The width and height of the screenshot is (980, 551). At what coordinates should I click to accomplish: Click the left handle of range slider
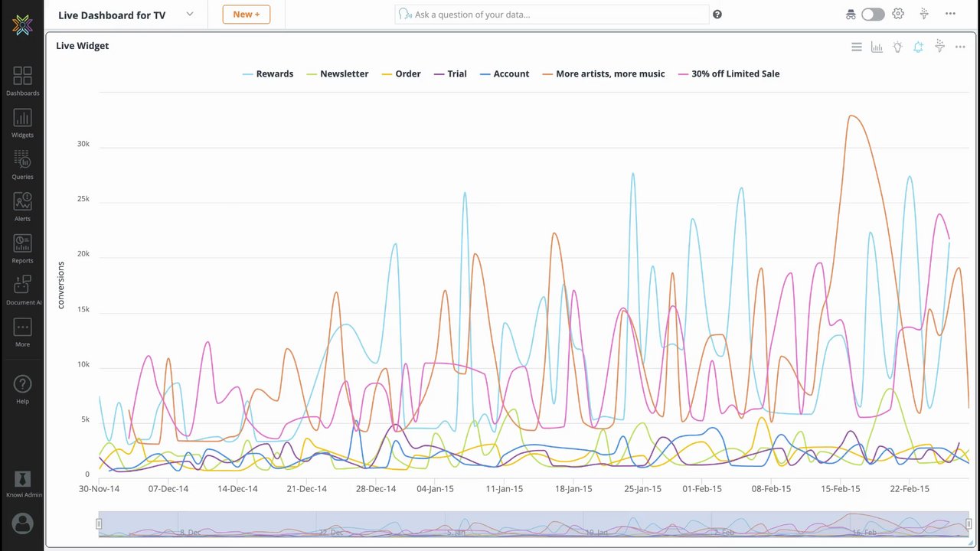coord(99,523)
